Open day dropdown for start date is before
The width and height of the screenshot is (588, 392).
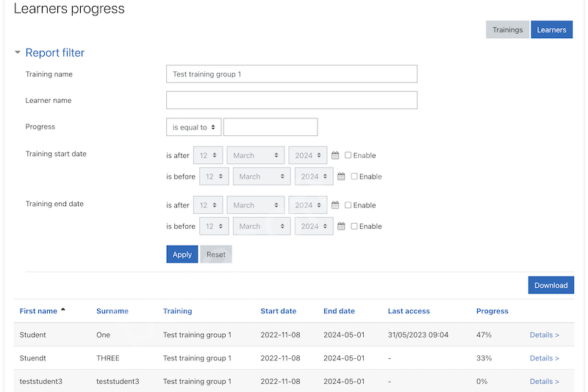click(214, 177)
